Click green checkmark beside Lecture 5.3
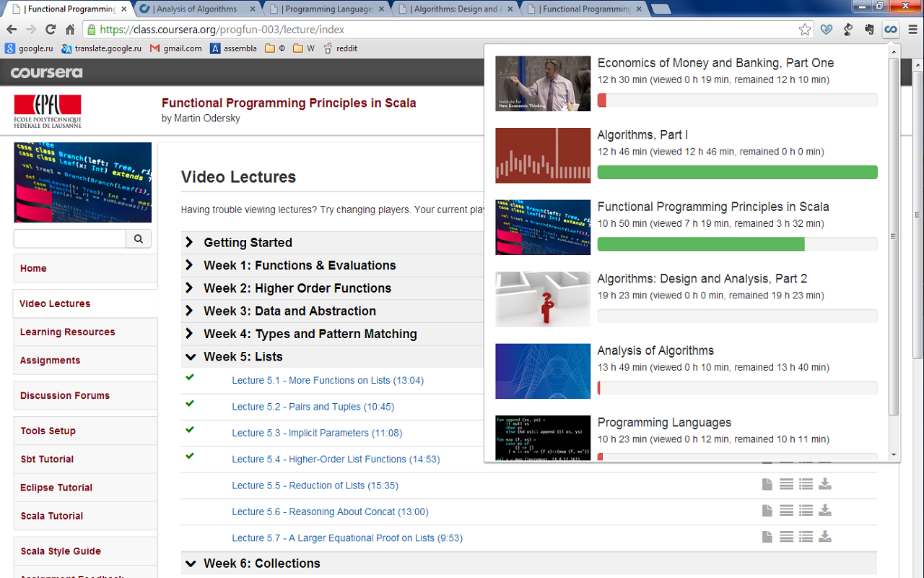924x578 pixels. pos(190,430)
